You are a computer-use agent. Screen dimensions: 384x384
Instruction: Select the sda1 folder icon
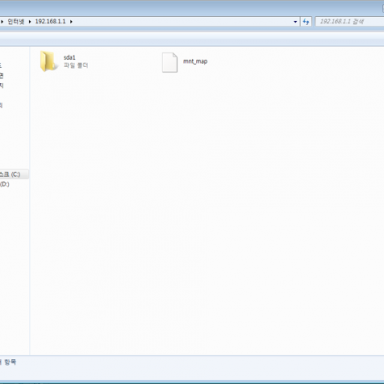pyautogui.click(x=48, y=62)
